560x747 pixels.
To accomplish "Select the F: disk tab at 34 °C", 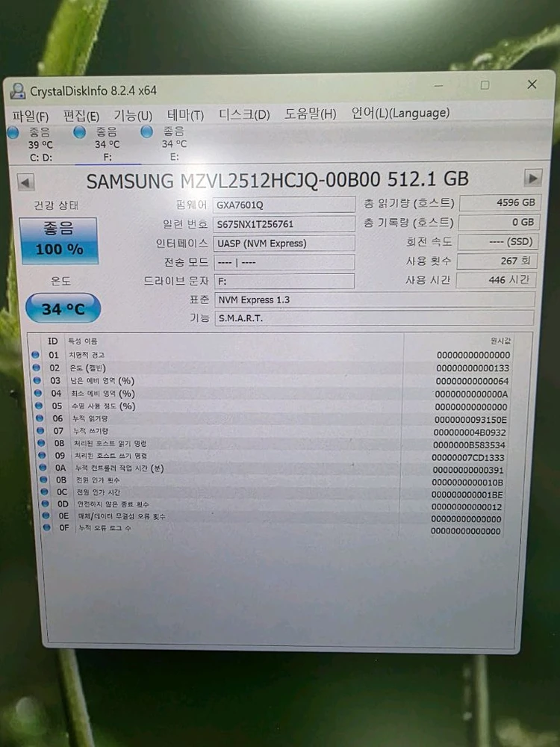I will tap(107, 144).
